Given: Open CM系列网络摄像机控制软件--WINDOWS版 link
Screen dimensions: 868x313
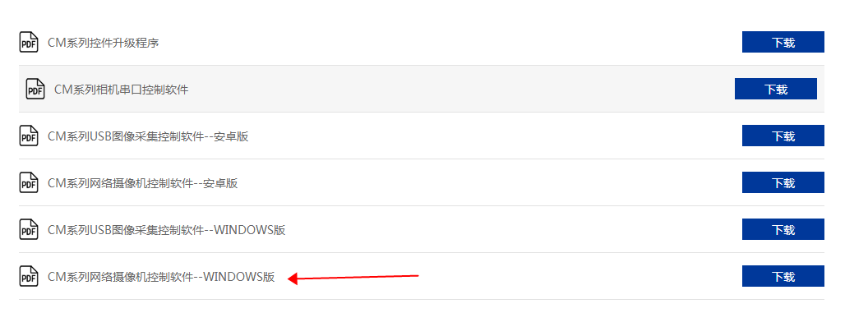Looking at the screenshot, I should (x=161, y=277).
